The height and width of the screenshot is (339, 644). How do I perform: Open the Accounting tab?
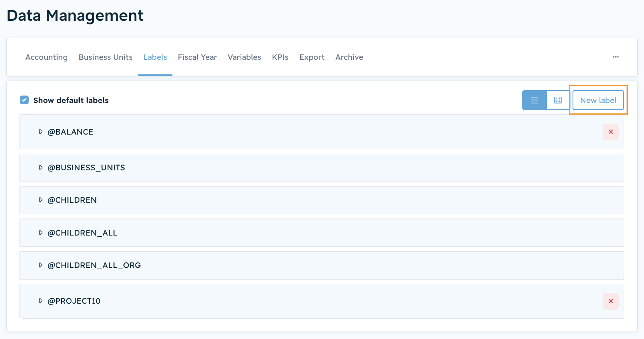pyautogui.click(x=47, y=57)
